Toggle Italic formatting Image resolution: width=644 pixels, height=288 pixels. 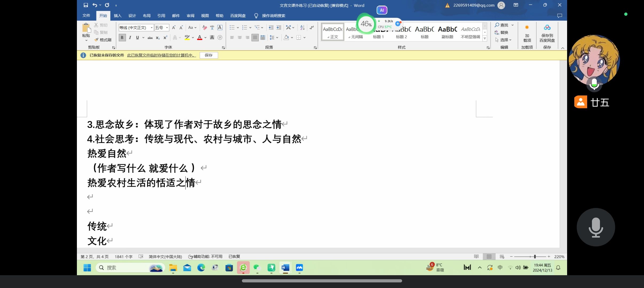click(130, 38)
